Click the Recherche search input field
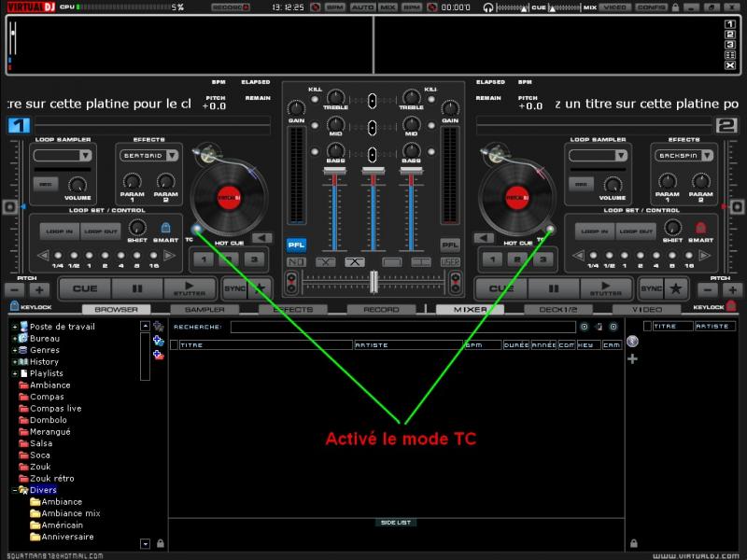The image size is (747, 560). [402, 327]
